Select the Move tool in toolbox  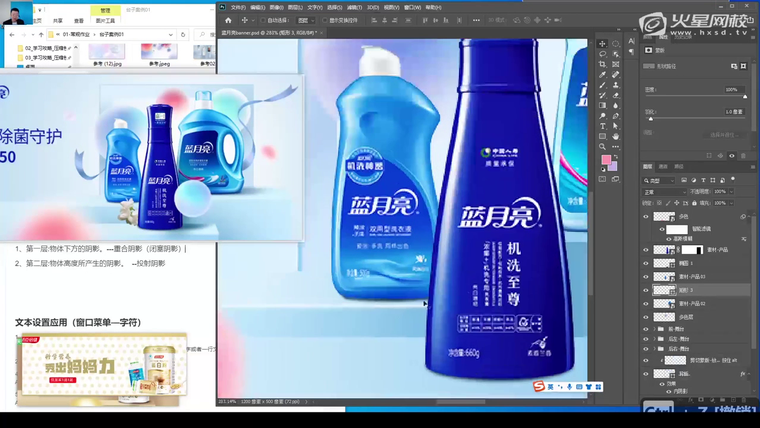[602, 44]
